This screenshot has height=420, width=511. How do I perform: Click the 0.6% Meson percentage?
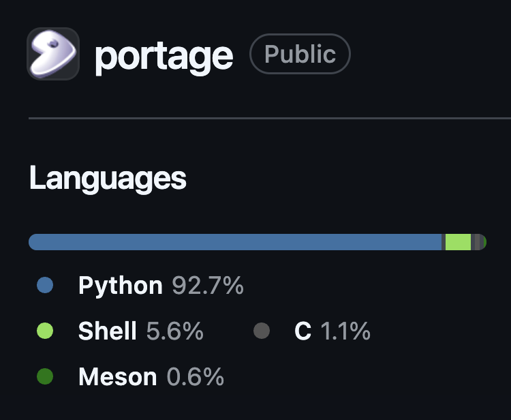click(x=196, y=376)
